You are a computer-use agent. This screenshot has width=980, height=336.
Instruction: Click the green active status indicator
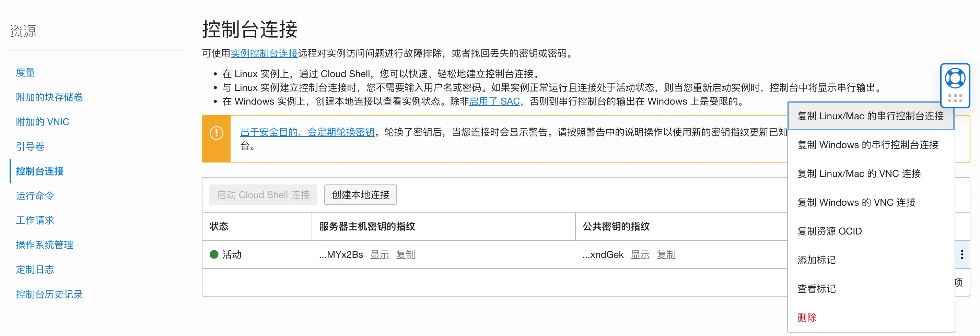pyautogui.click(x=214, y=254)
